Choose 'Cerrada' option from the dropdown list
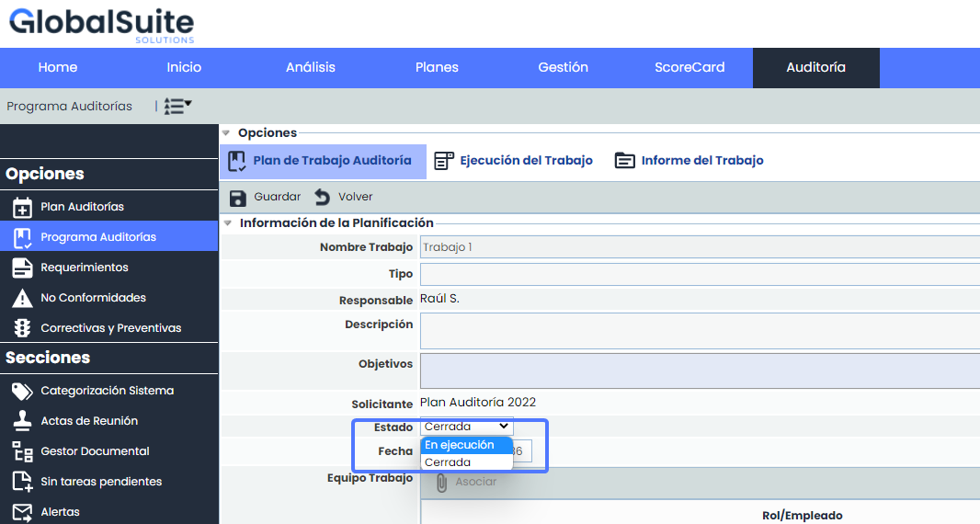This screenshot has height=524, width=980. click(x=449, y=462)
